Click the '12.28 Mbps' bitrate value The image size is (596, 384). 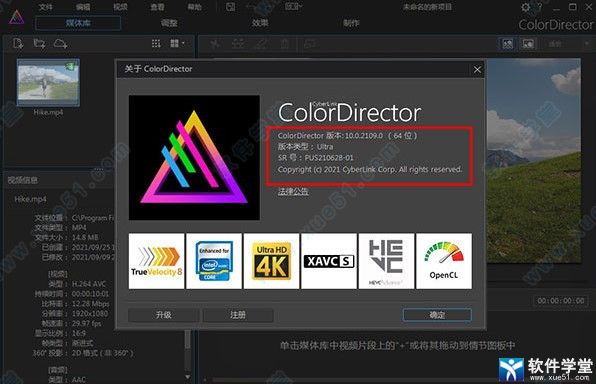click(x=90, y=304)
